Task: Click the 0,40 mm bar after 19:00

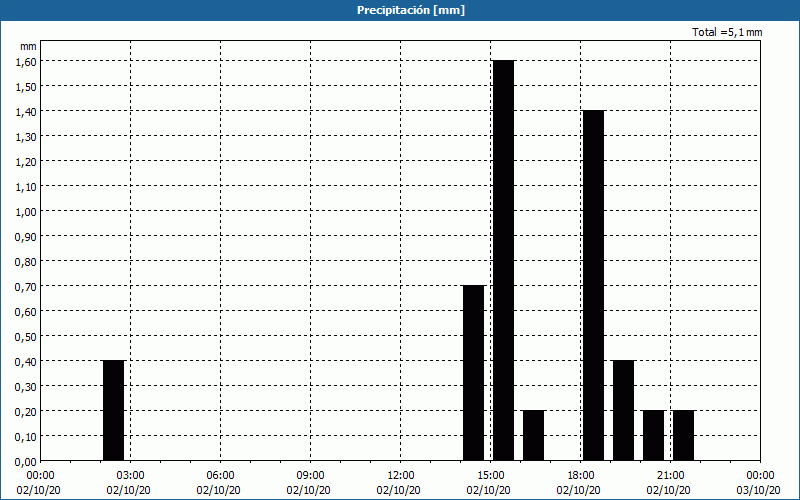Action: pos(623,410)
